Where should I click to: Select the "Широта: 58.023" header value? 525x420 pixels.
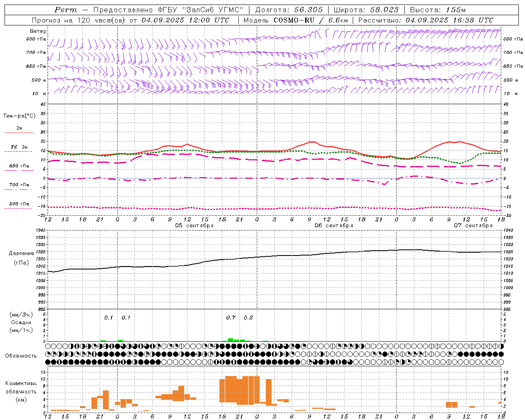click(x=366, y=10)
